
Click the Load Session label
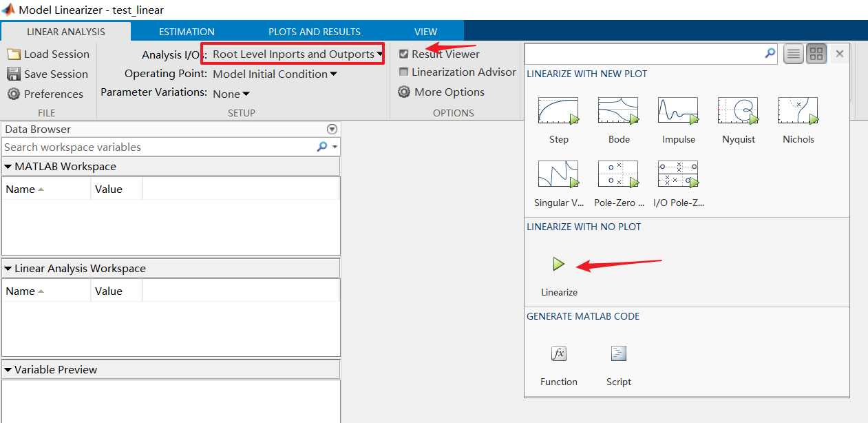(56, 54)
